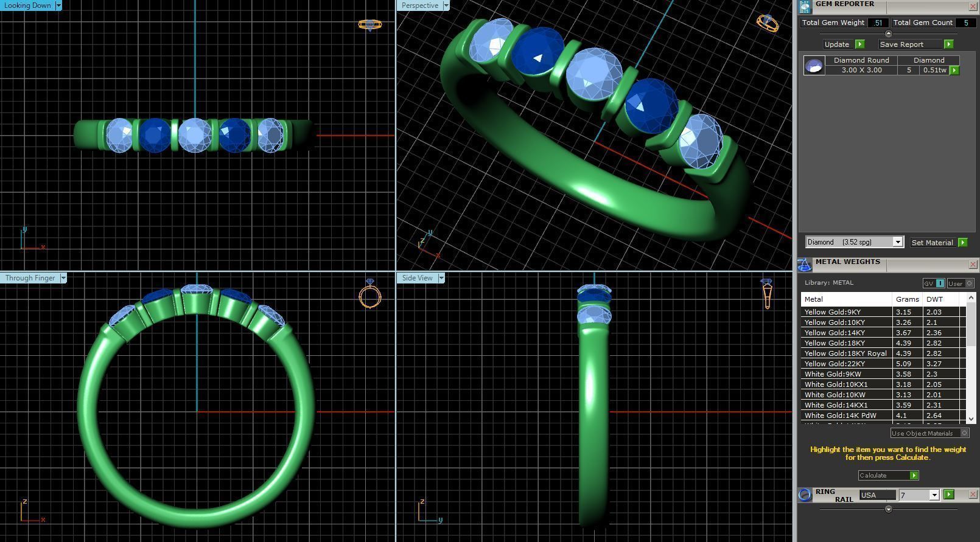Apply ring rail with green arrow
Image resolution: width=980 pixels, height=542 pixels.
click(948, 495)
